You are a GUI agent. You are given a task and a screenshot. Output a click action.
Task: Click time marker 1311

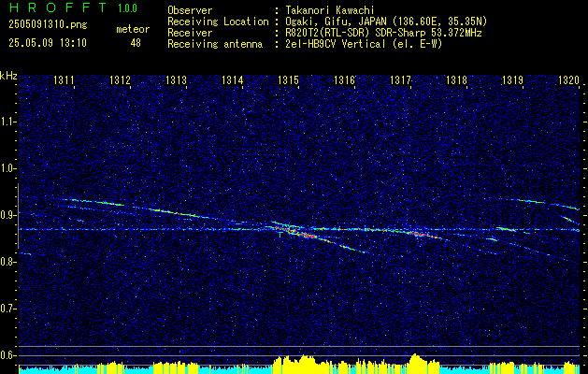point(64,80)
